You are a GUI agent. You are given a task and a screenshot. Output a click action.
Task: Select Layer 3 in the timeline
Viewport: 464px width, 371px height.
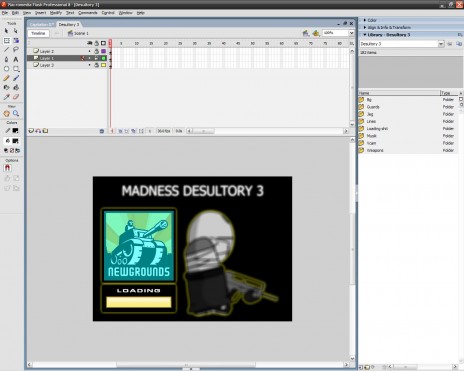tap(47, 65)
